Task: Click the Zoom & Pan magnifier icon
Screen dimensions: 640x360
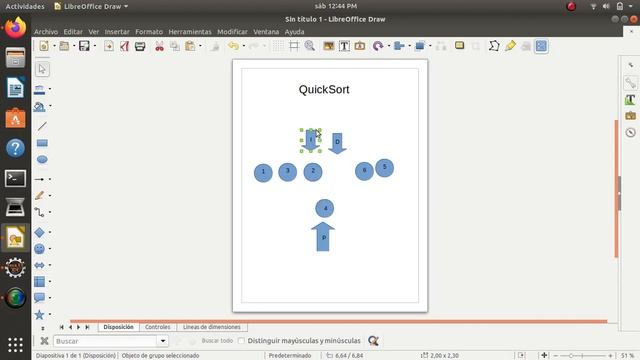Action: tap(310, 46)
